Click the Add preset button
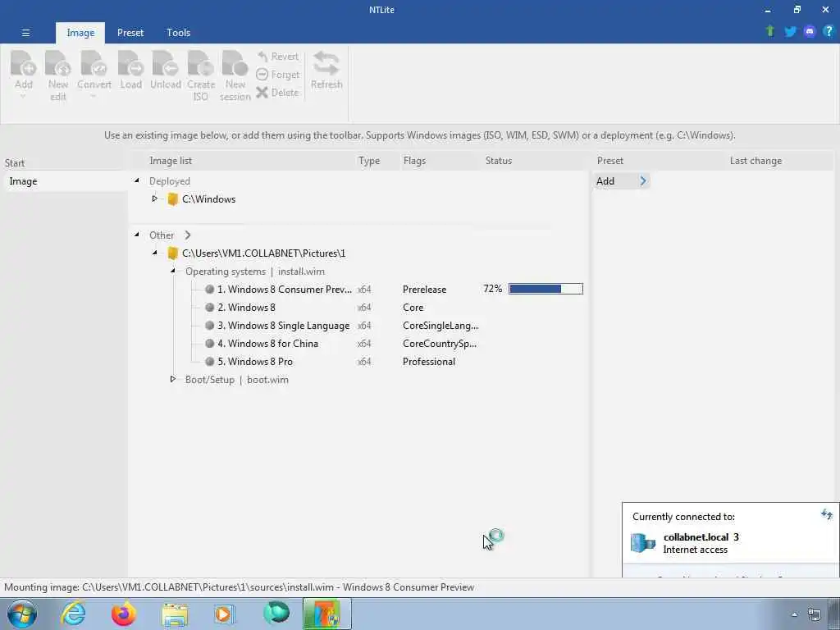Screen dimensions: 840x630 pos(620,181)
